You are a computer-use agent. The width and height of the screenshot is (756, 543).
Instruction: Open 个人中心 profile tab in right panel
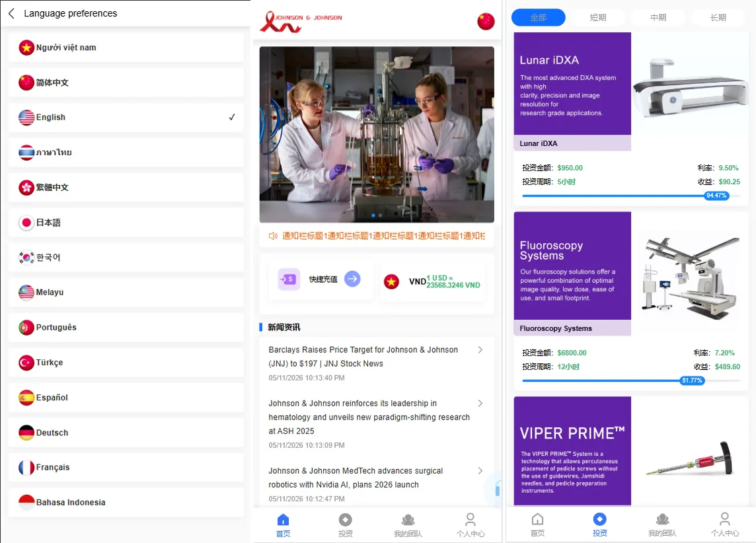click(x=725, y=525)
